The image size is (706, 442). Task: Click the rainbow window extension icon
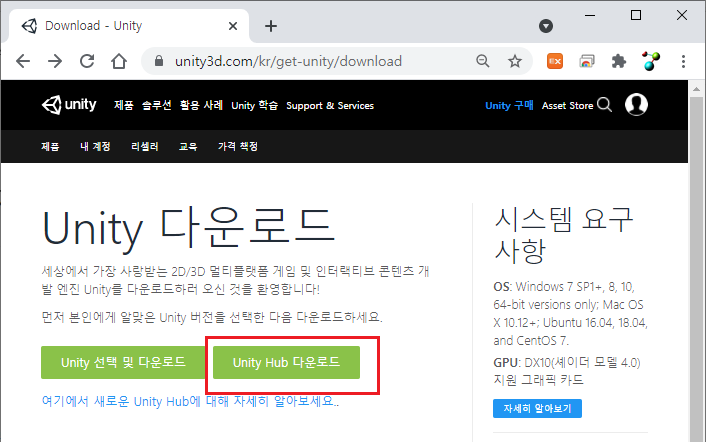point(587,61)
